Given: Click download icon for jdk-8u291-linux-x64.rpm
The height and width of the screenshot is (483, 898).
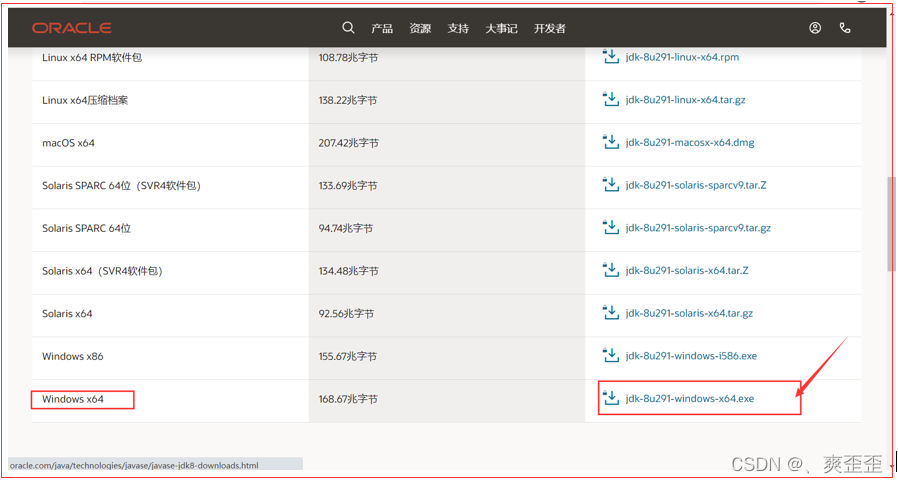Looking at the screenshot, I should tap(611, 57).
